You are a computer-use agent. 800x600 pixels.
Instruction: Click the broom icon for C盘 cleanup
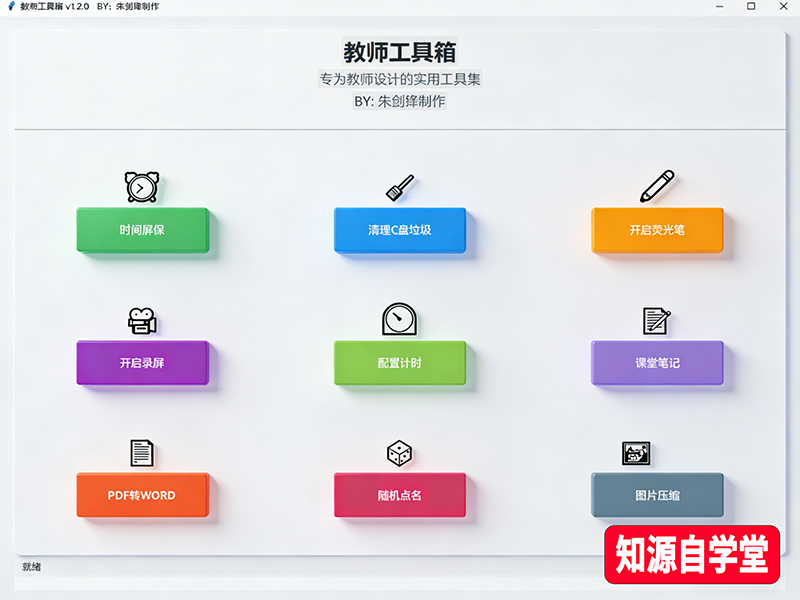400,188
